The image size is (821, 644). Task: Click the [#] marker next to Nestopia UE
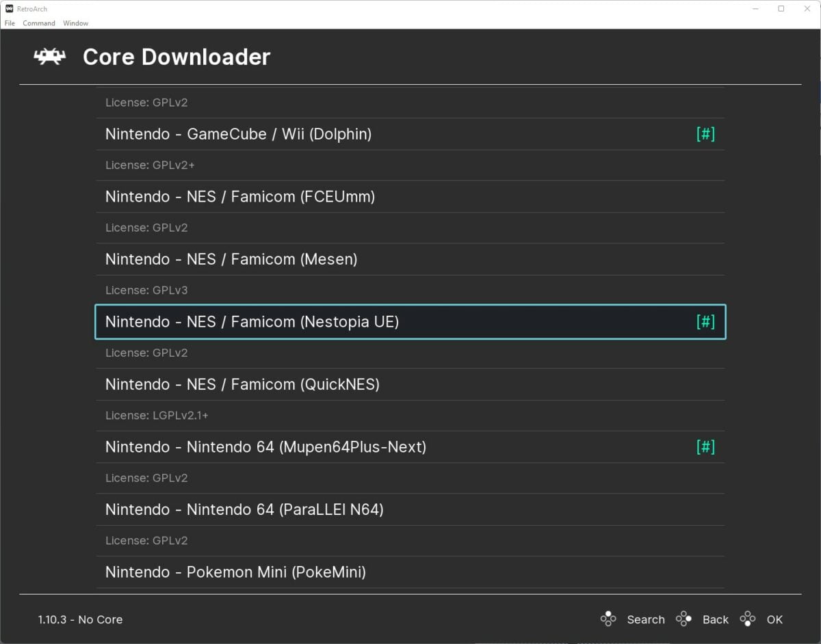click(705, 321)
